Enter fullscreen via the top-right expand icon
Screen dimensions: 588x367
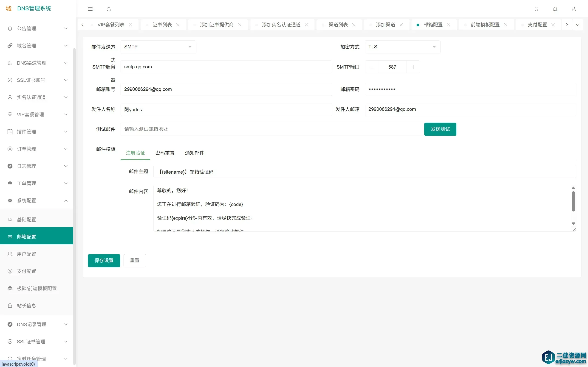tap(537, 9)
